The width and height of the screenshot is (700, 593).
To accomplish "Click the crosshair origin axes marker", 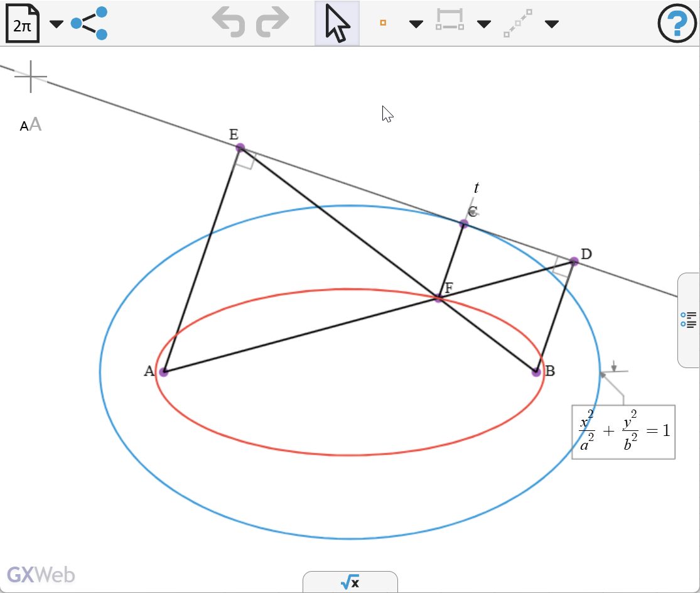I will pyautogui.click(x=30, y=77).
